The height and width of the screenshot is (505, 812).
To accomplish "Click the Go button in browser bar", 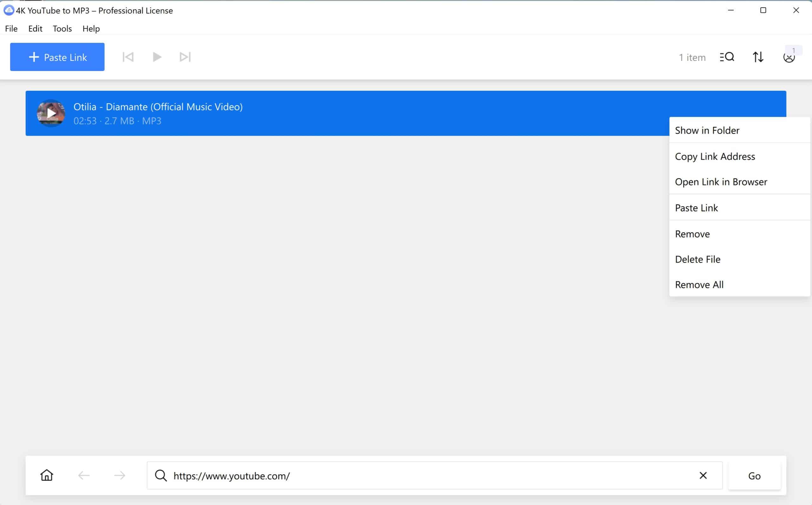I will point(754,476).
